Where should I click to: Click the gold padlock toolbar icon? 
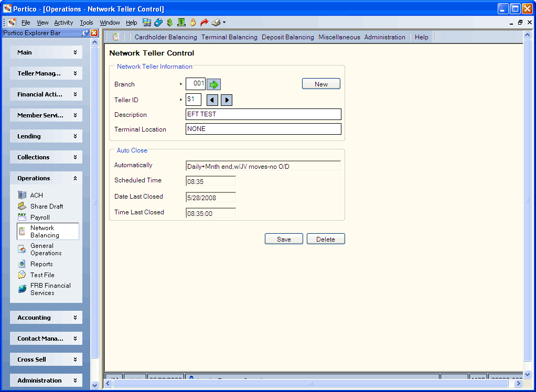[x=193, y=23]
